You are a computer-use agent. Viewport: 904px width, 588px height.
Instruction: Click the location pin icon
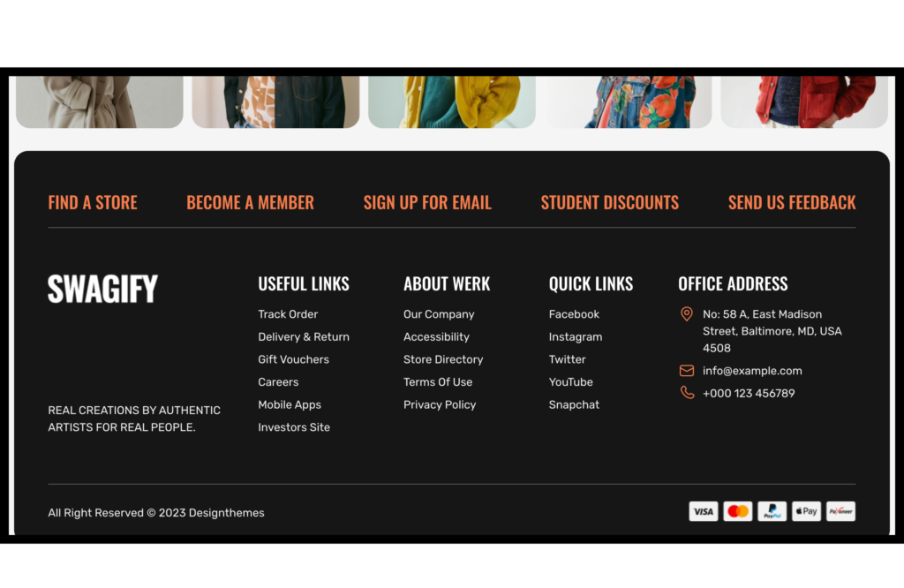coord(687,314)
